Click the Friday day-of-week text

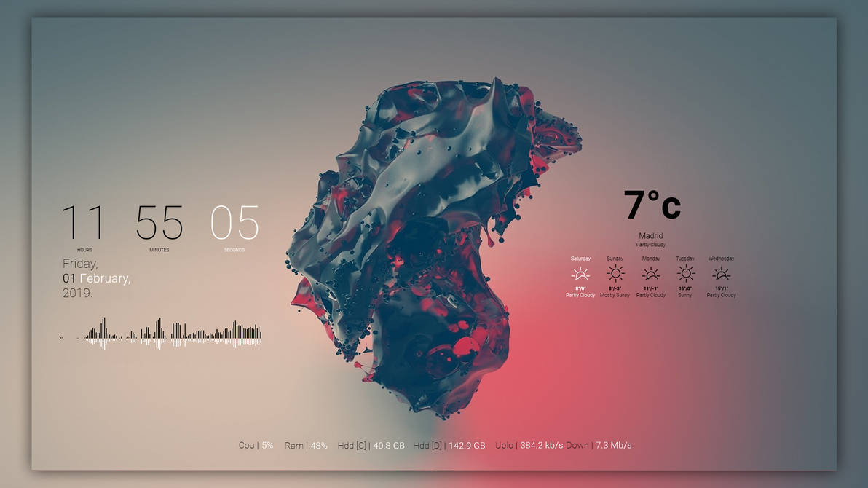[80, 264]
